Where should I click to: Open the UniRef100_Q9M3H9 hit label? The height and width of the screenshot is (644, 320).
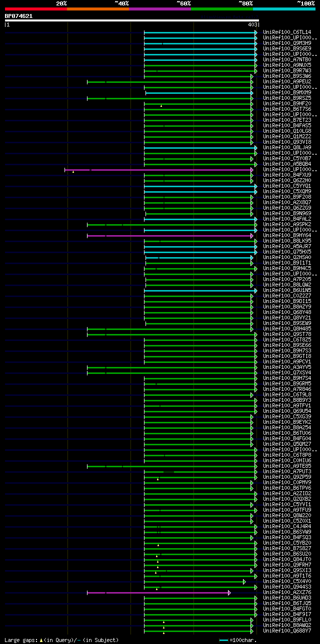pyautogui.click(x=287, y=43)
